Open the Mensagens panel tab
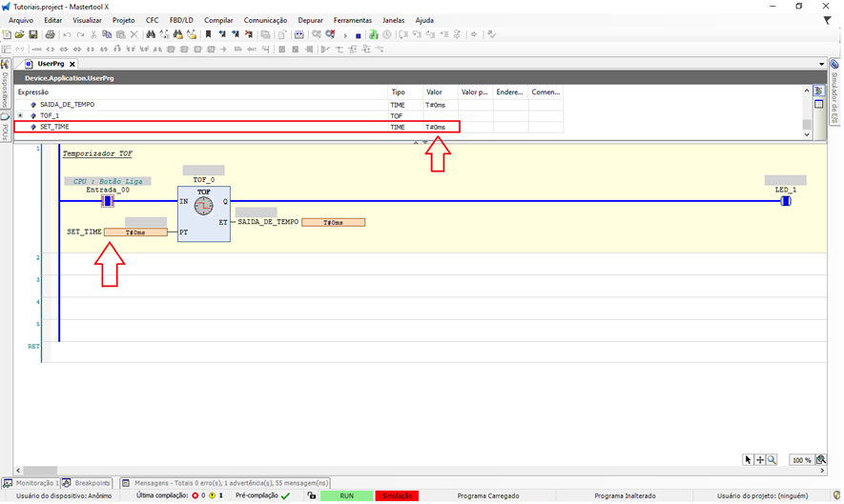 click(x=224, y=483)
